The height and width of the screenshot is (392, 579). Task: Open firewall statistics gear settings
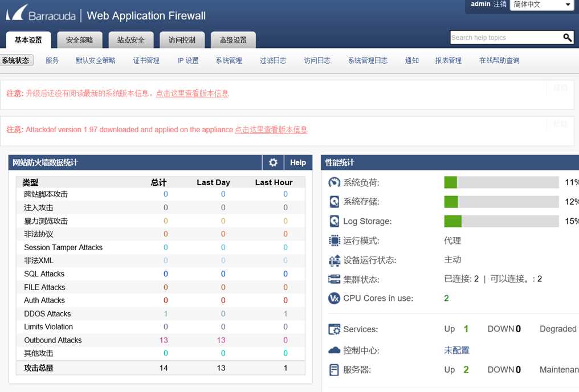click(273, 162)
